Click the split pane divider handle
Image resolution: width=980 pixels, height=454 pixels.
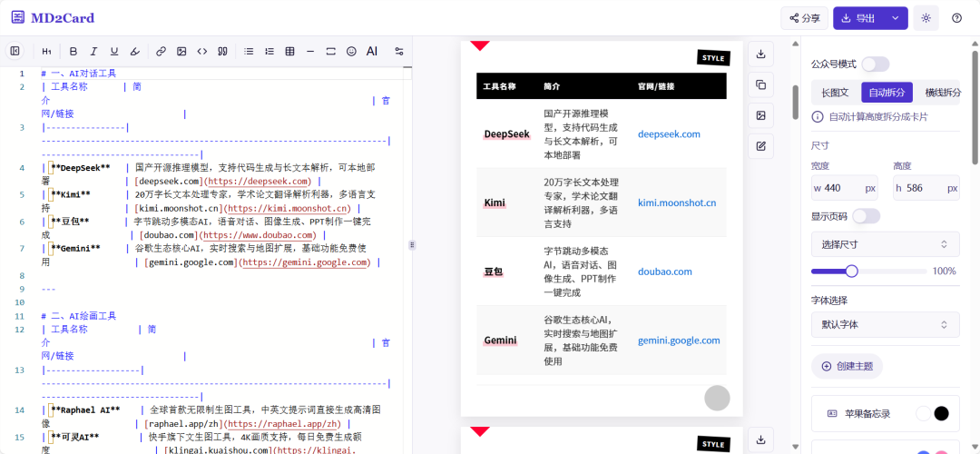point(412,244)
